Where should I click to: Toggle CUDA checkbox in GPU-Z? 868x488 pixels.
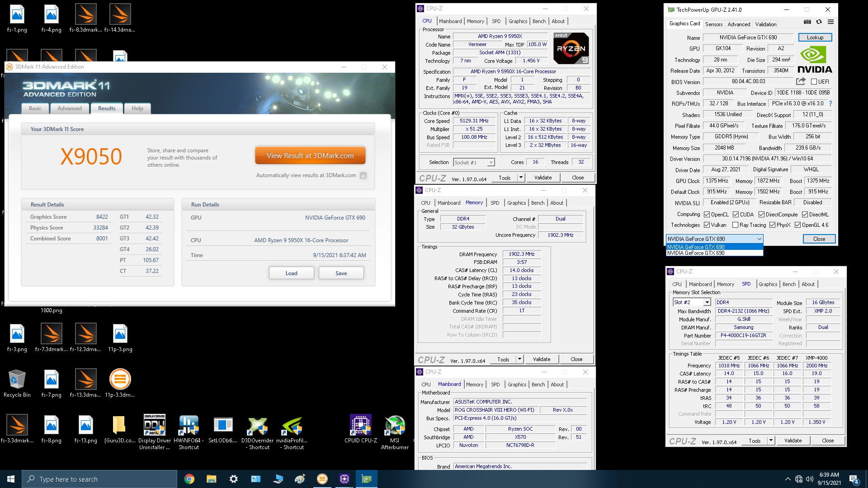coord(736,215)
